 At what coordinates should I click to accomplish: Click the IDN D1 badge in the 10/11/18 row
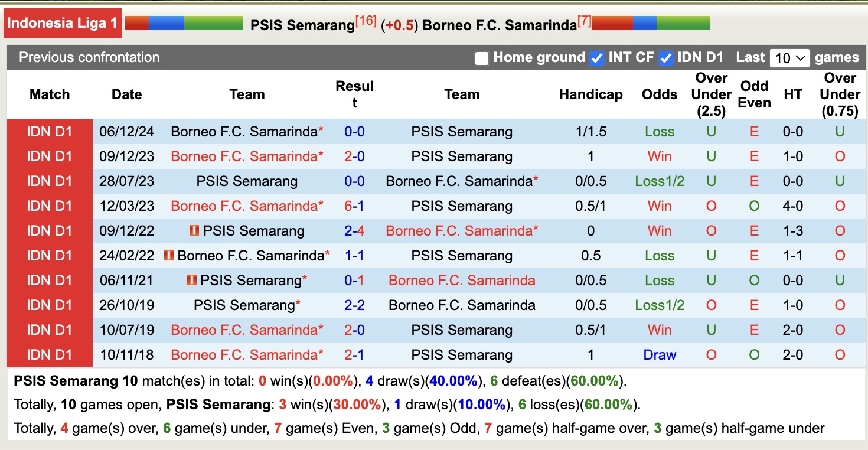(49, 354)
